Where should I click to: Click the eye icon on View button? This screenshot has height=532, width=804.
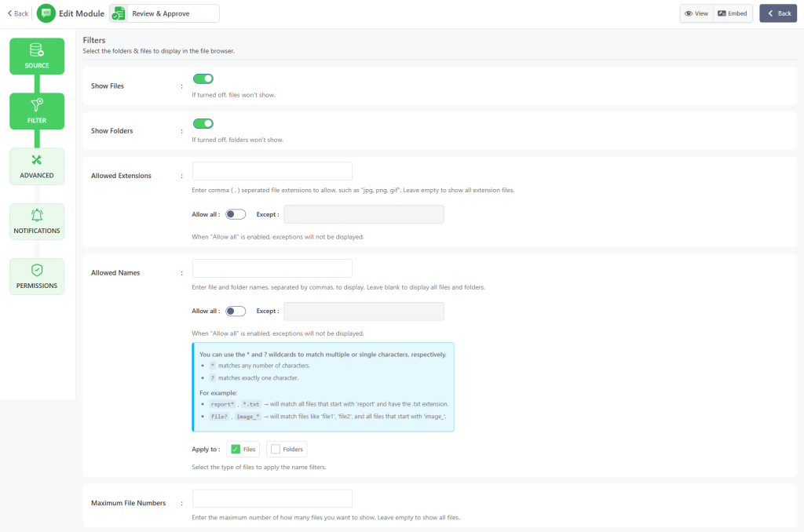[689, 13]
